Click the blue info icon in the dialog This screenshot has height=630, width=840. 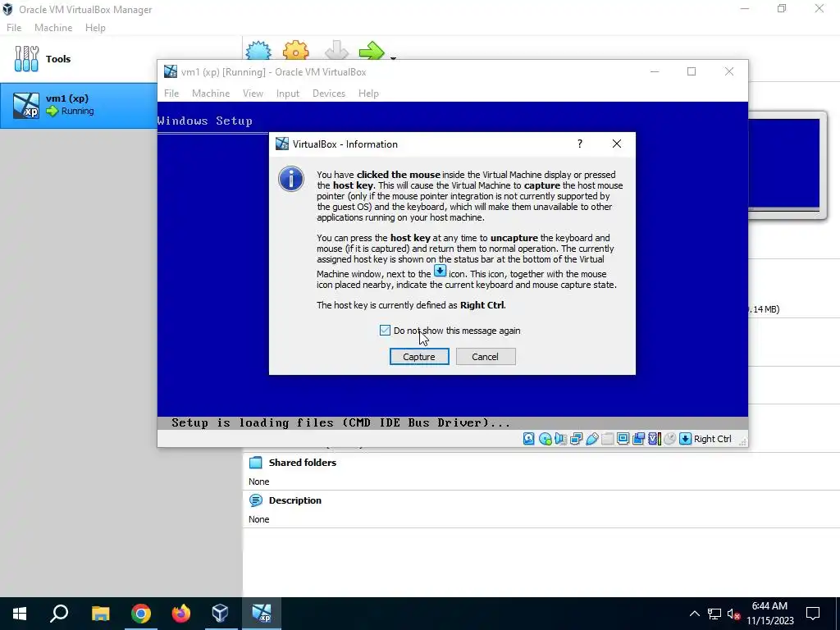click(291, 179)
